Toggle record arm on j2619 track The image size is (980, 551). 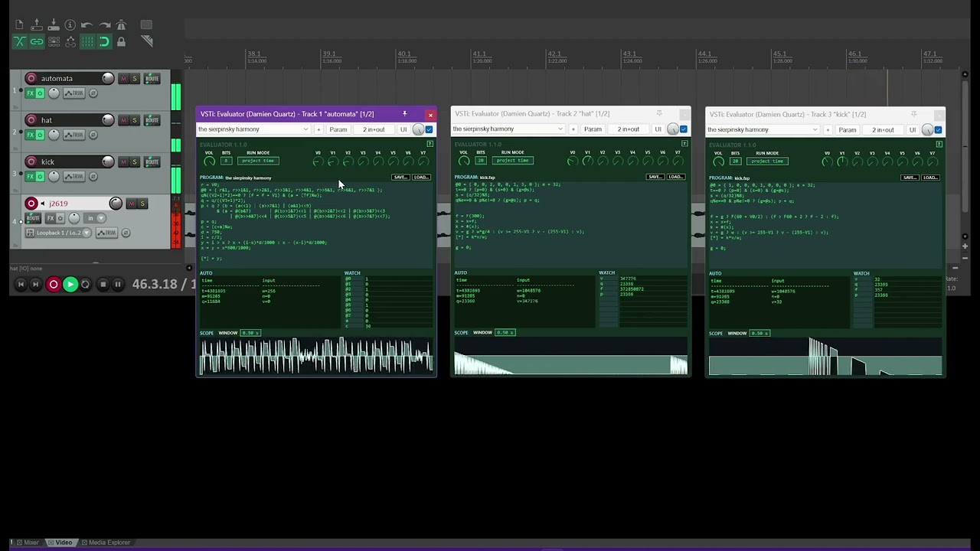pos(31,204)
